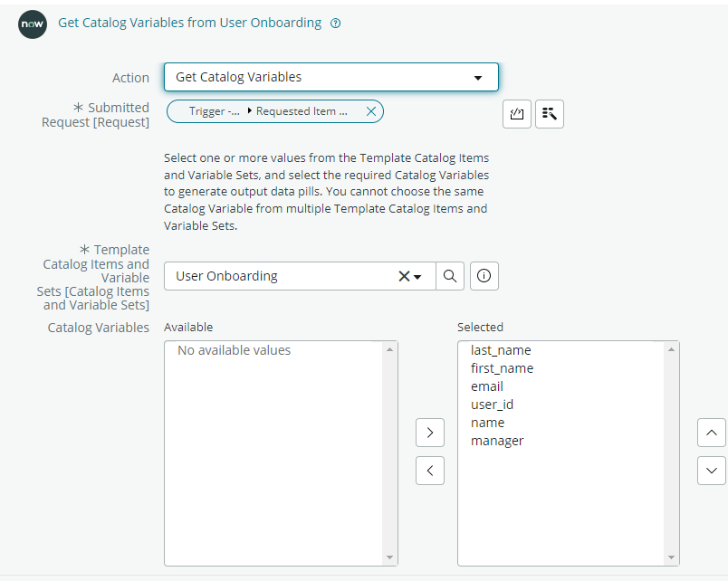Image resolution: width=728 pixels, height=581 pixels.
Task: Show record info for User Onboarding
Action: 484,276
